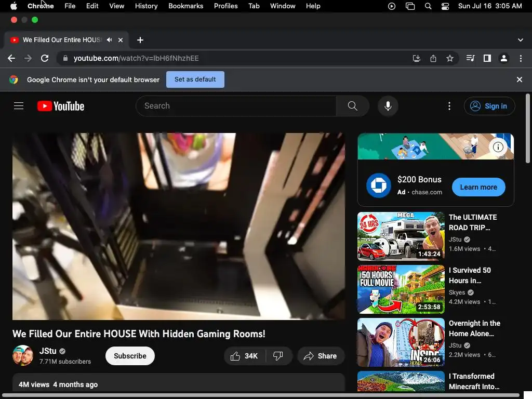532x399 pixels.
Task: Install or download page icon in address bar
Action: [416, 58]
